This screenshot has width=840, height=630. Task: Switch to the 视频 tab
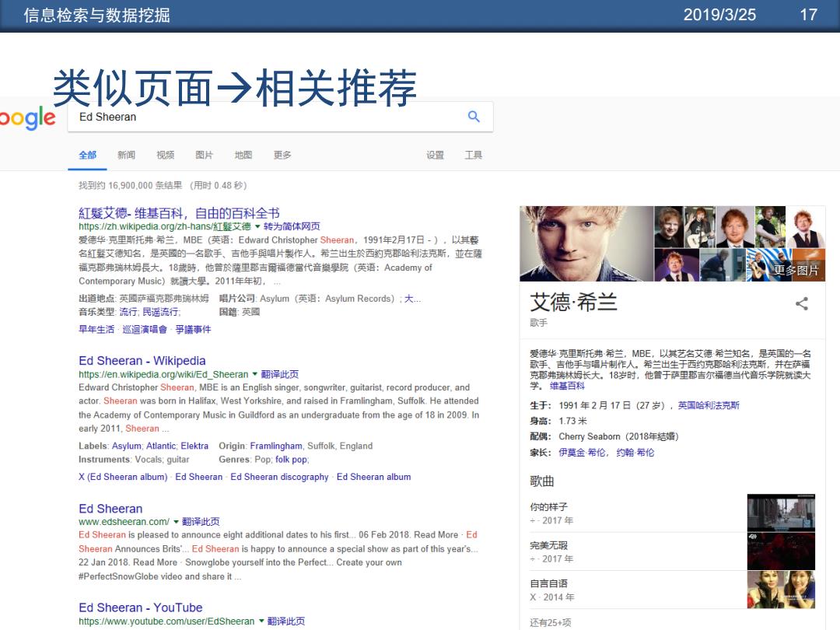(166, 155)
